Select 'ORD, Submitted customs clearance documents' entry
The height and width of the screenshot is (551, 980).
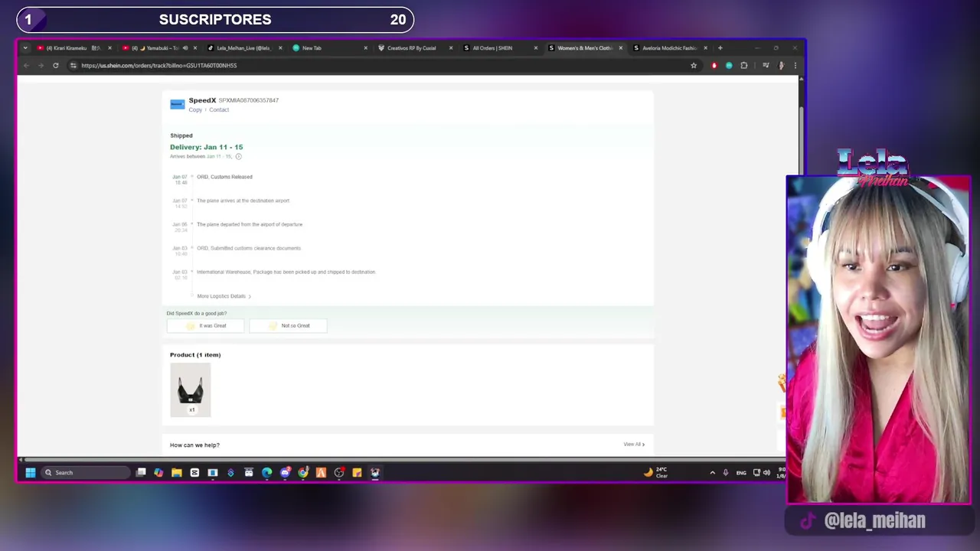tap(249, 248)
